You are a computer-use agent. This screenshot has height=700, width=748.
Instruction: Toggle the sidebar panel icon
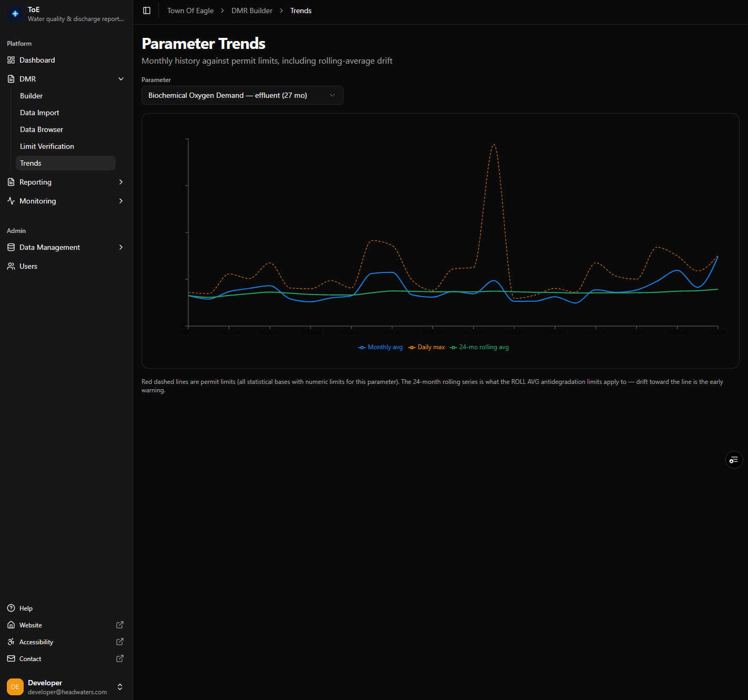coord(147,11)
